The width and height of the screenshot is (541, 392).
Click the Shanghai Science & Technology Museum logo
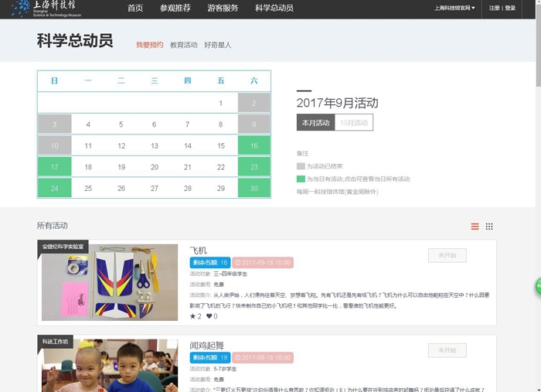pyautogui.click(x=46, y=9)
